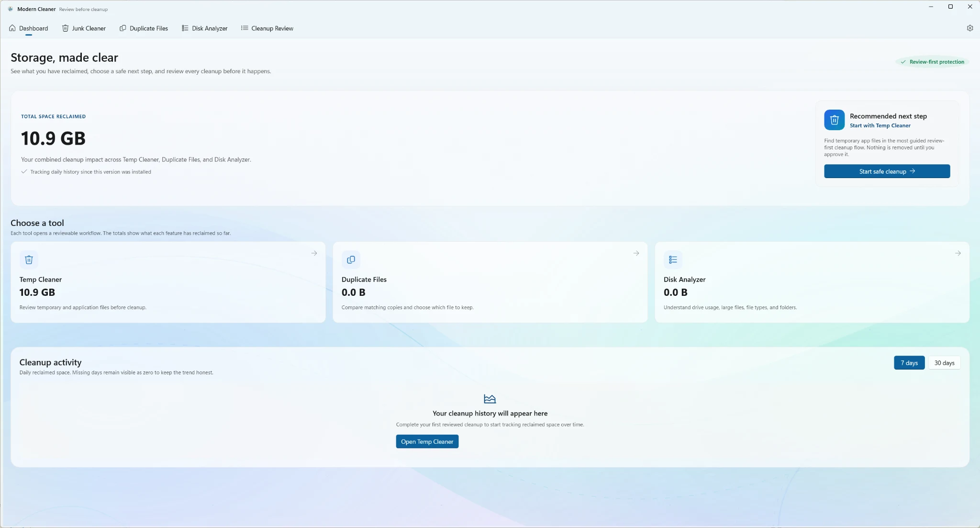
Task: Maximize the Modern Cleaner window
Action: (950, 7)
